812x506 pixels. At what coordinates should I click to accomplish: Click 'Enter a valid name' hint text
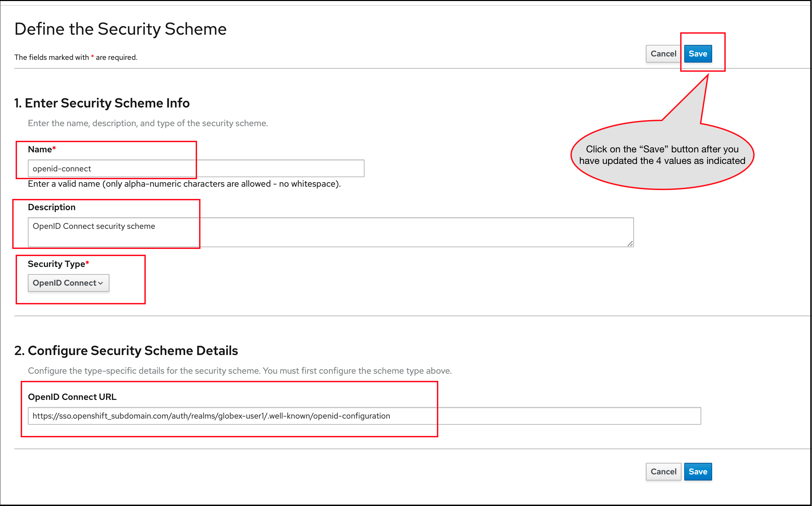[184, 184]
